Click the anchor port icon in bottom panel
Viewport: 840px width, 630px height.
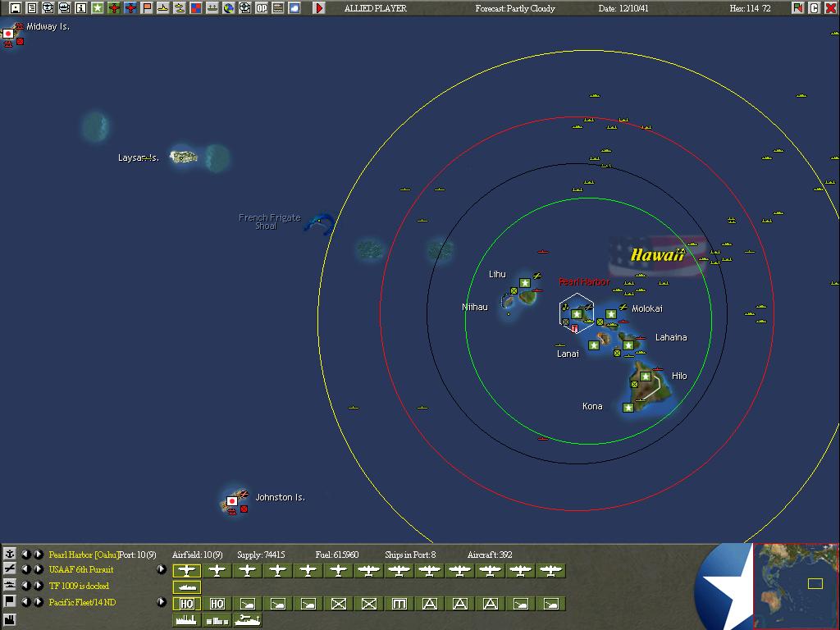(x=10, y=555)
